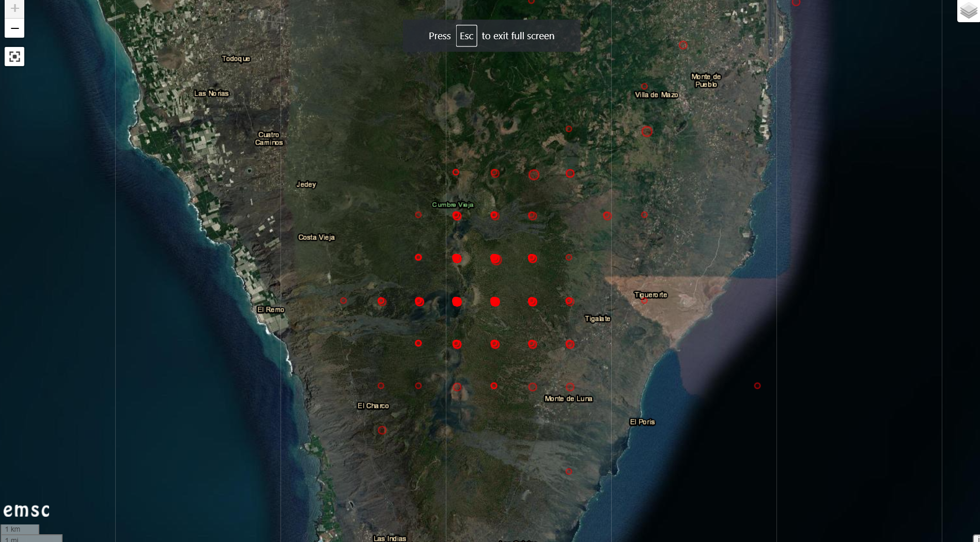980x542 pixels.
Task: Select isolated marker south of Monte de Luna
Action: pos(569,471)
